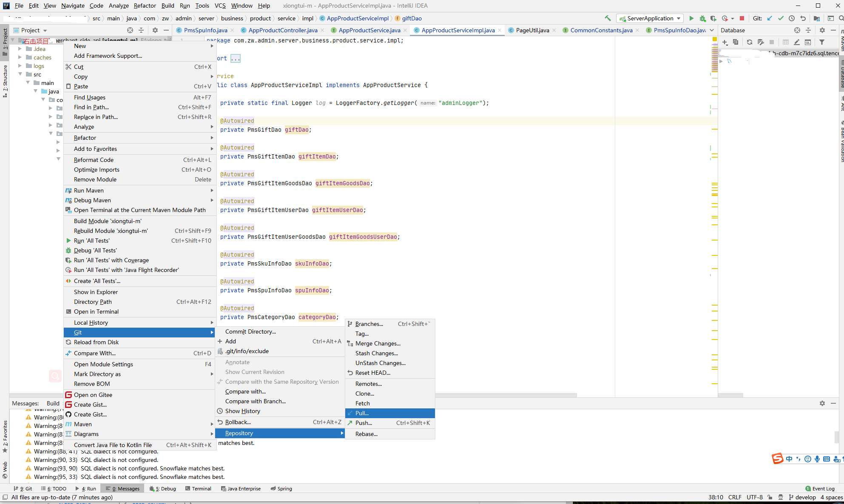Toggle the 5: Debug tool window
This screenshot has width=844, height=504.
pos(162,489)
